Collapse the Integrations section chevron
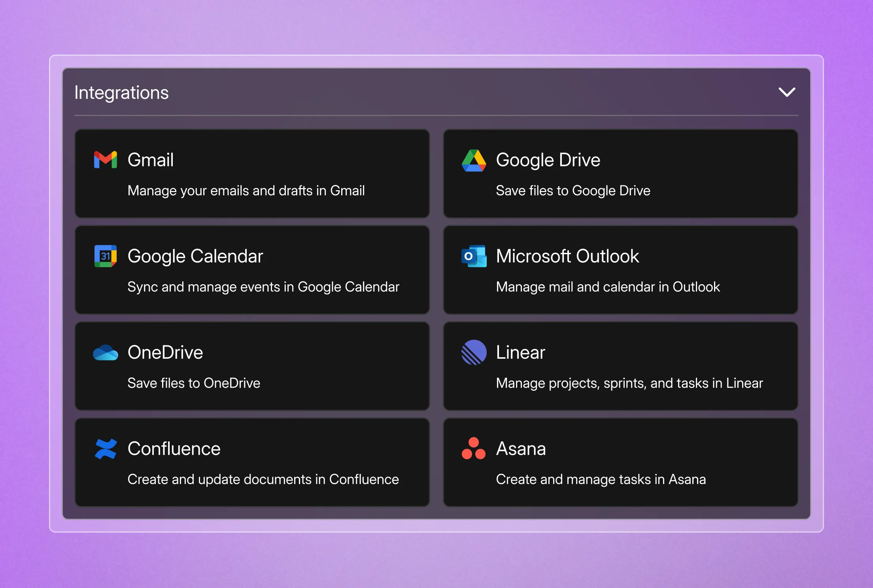 coord(787,92)
